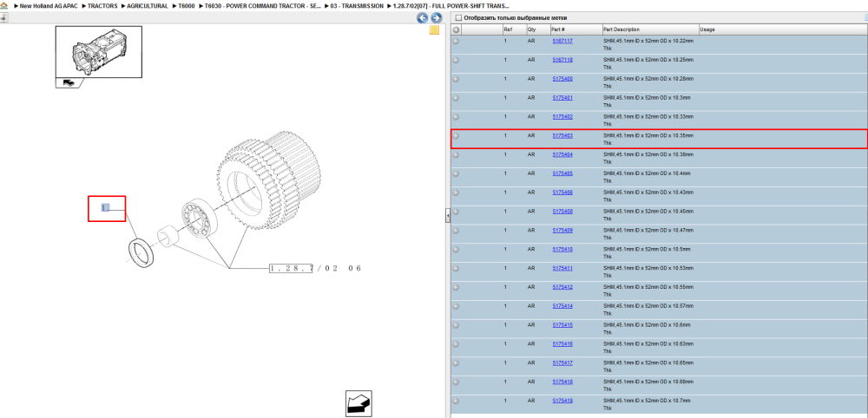Select the description 'SHIM,45.1mm ID x 52mm OD x 10.7mm Thk'
The height and width of the screenshot is (418, 868).
[x=647, y=403]
